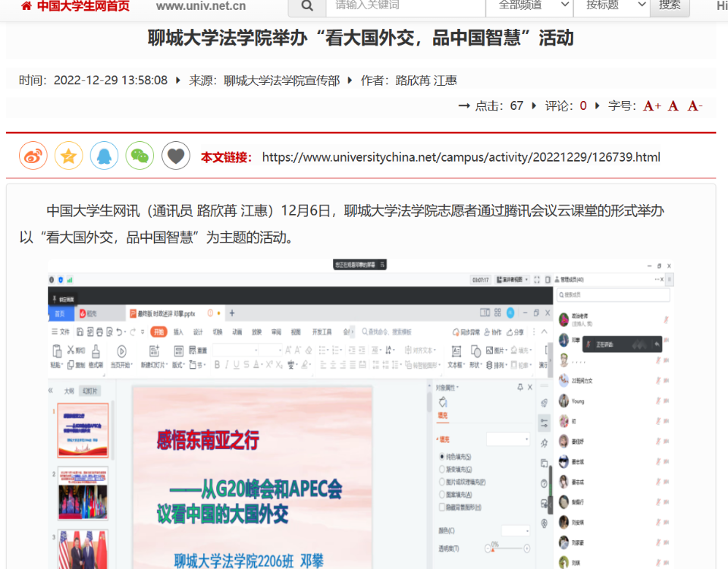This screenshot has width=728, height=569.
Task: Switch to the 插入 ribbon tab
Action: point(178,332)
